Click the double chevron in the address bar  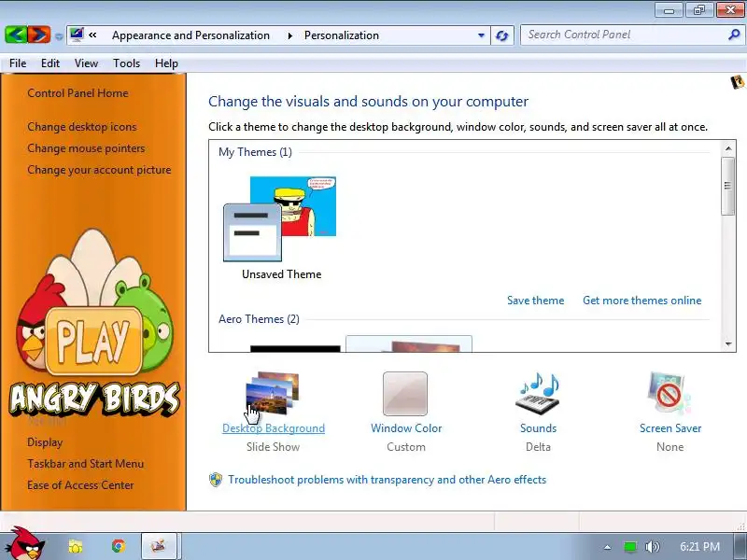[92, 35]
